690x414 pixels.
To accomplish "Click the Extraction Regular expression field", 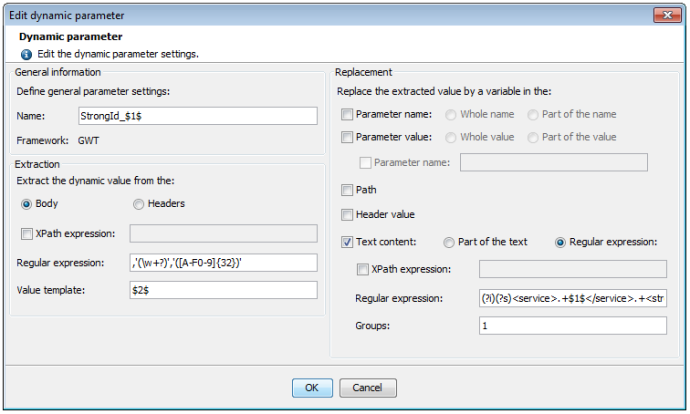I will point(223,263).
